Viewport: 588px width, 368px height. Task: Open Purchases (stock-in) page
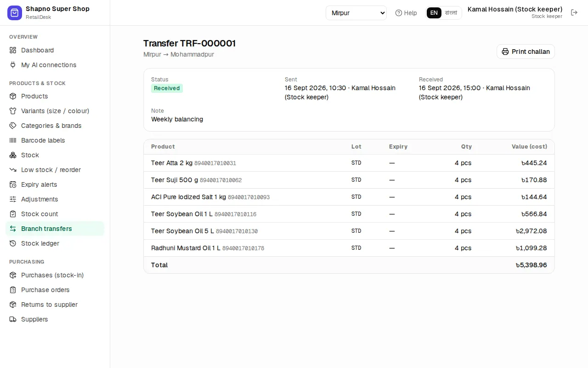tap(55, 275)
